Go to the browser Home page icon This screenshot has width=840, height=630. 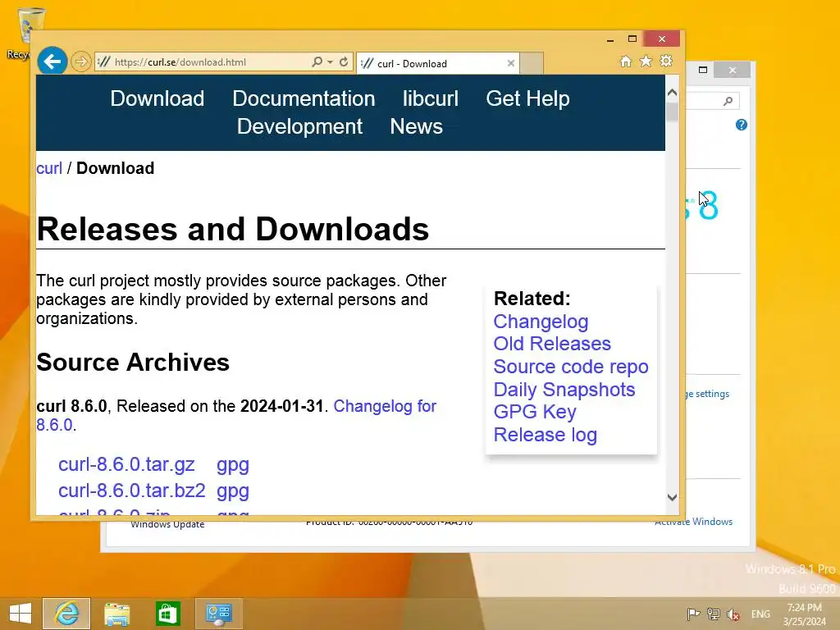[x=626, y=61]
